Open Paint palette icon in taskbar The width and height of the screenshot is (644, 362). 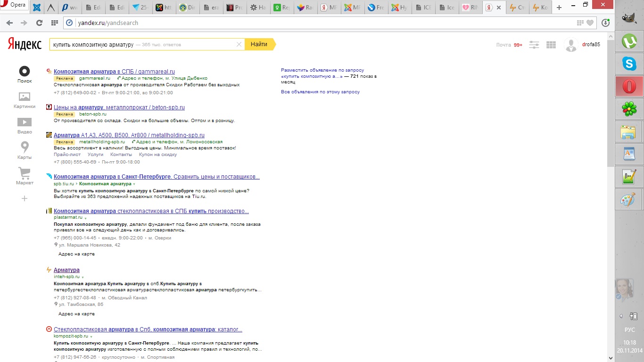pos(629,200)
